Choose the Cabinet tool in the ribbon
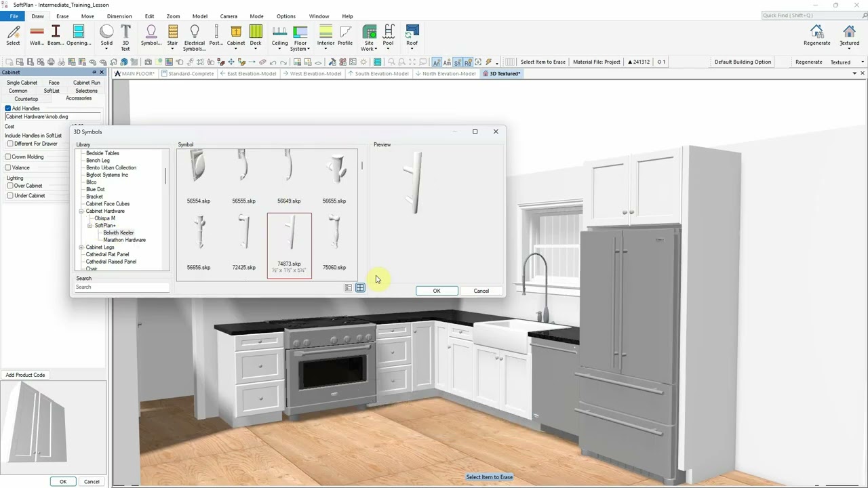The height and width of the screenshot is (488, 868). point(236,36)
